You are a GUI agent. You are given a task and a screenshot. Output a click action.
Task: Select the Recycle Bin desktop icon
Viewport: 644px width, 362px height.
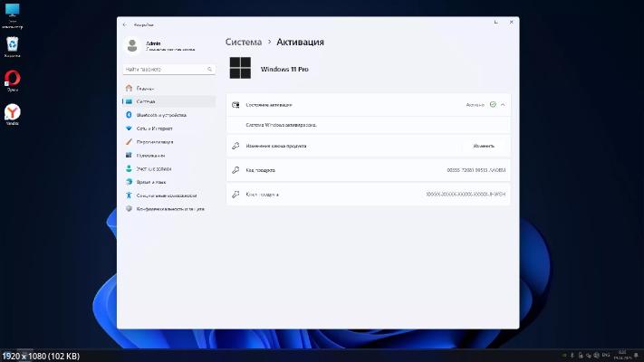click(x=13, y=47)
